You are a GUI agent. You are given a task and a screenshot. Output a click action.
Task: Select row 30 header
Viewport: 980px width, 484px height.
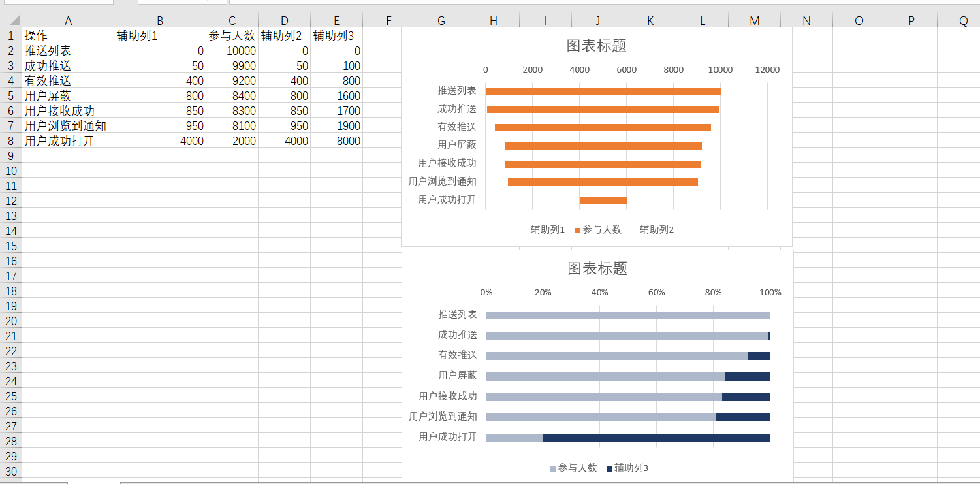(x=11, y=471)
